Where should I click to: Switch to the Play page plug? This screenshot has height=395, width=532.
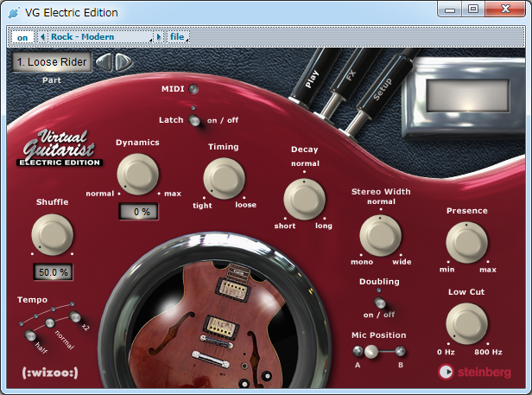pos(312,79)
